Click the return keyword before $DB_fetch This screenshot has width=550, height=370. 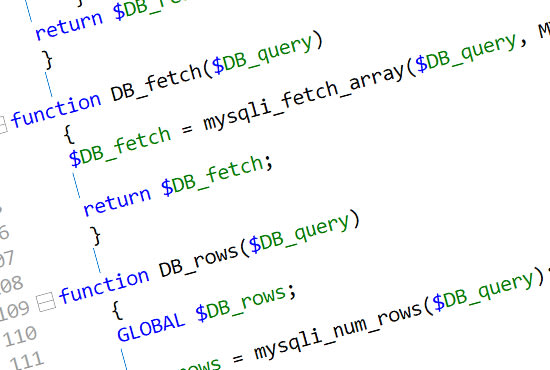(117, 201)
